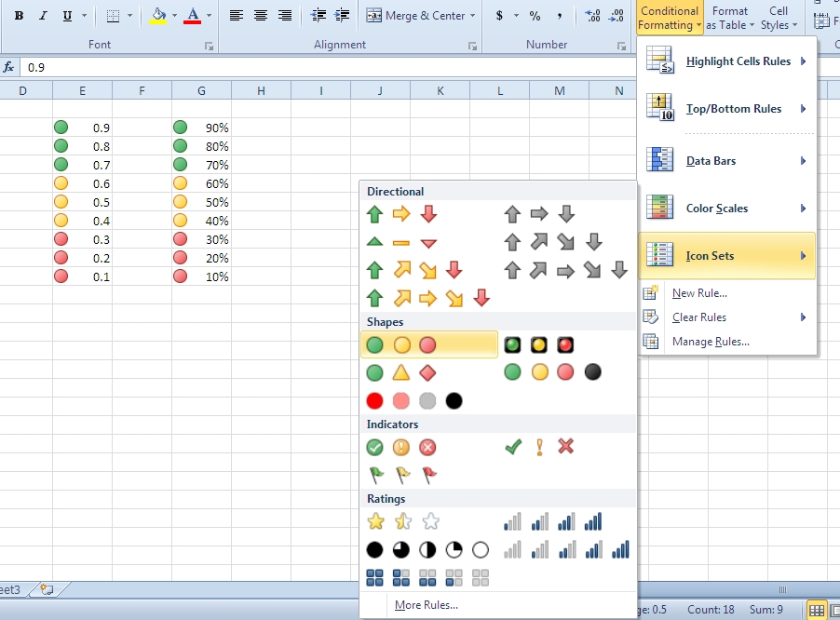Apply 3 Symbols circled icon set
840x620 pixels.
coord(401,447)
